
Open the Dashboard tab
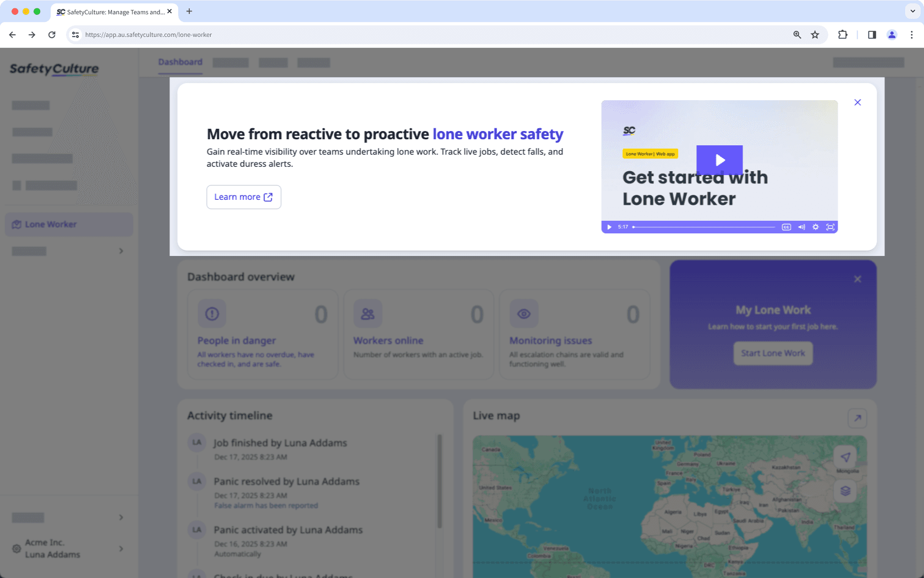coord(180,62)
